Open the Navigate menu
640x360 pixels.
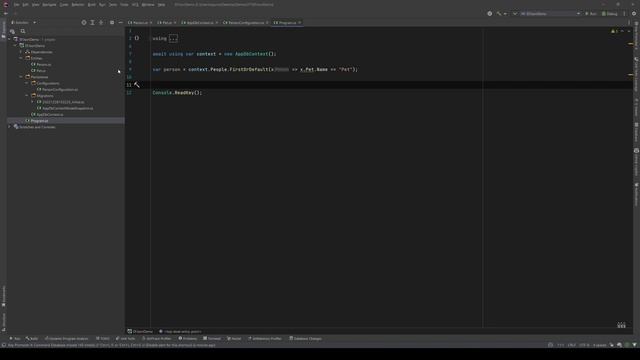coord(49,4)
